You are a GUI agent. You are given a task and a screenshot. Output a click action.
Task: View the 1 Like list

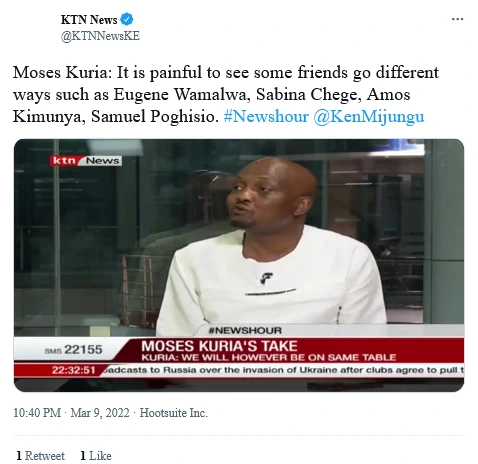point(96,455)
